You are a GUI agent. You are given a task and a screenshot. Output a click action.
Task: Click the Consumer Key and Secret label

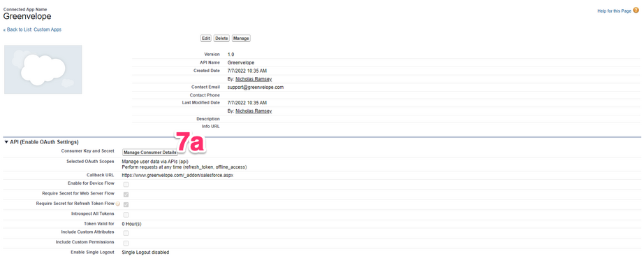tap(87, 151)
